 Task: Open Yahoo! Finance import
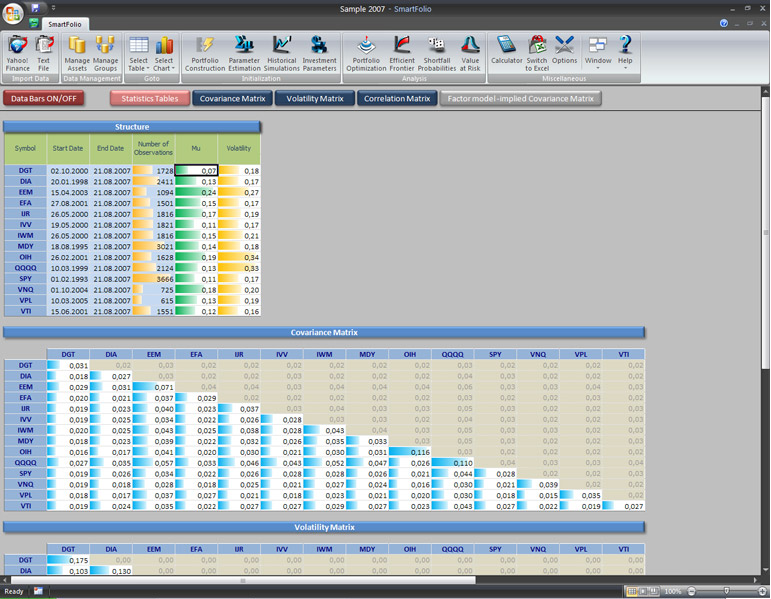coord(18,53)
